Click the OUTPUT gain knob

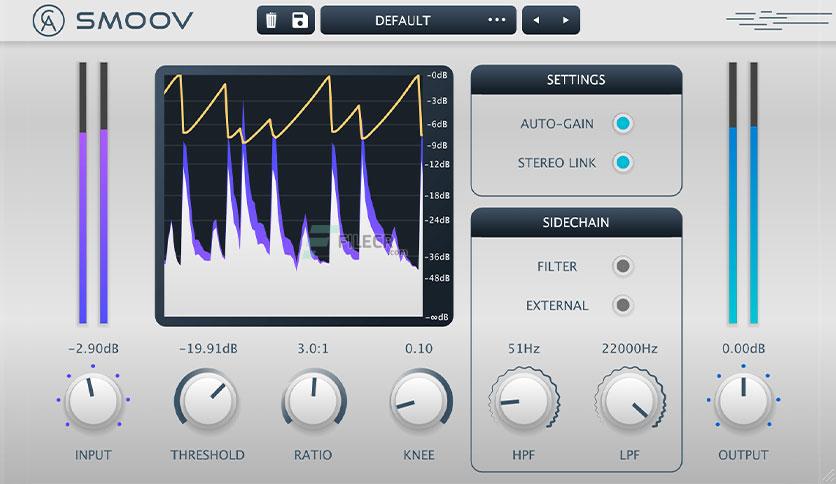[743, 400]
